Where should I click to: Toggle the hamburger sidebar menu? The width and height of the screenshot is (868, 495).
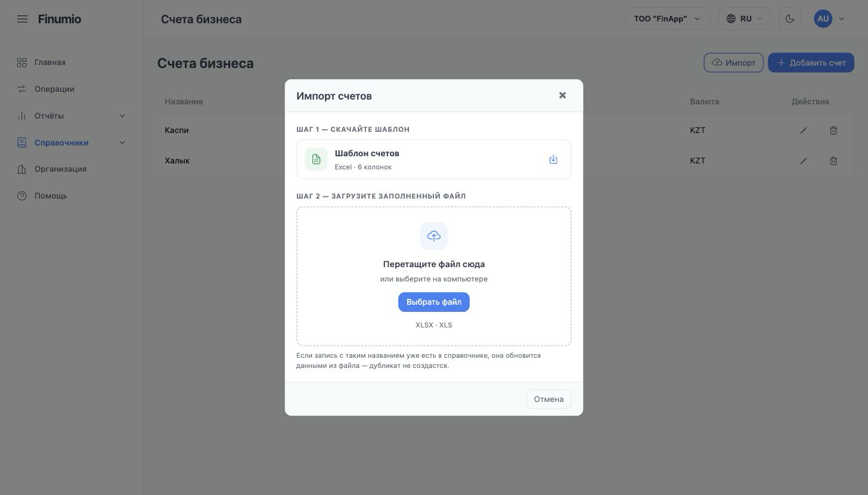22,19
